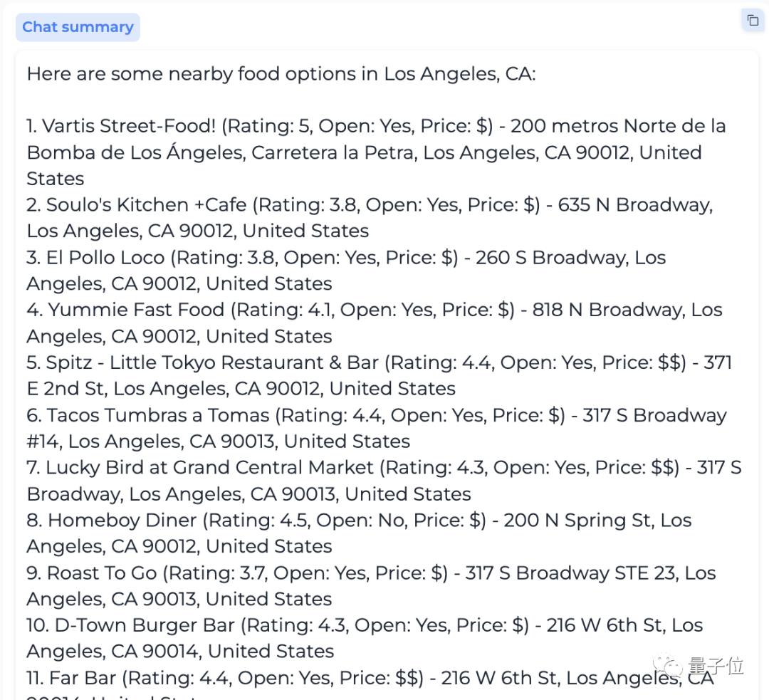Click the Yummie Fast Food listing name
This screenshot has height=700, width=769.
coord(135,310)
